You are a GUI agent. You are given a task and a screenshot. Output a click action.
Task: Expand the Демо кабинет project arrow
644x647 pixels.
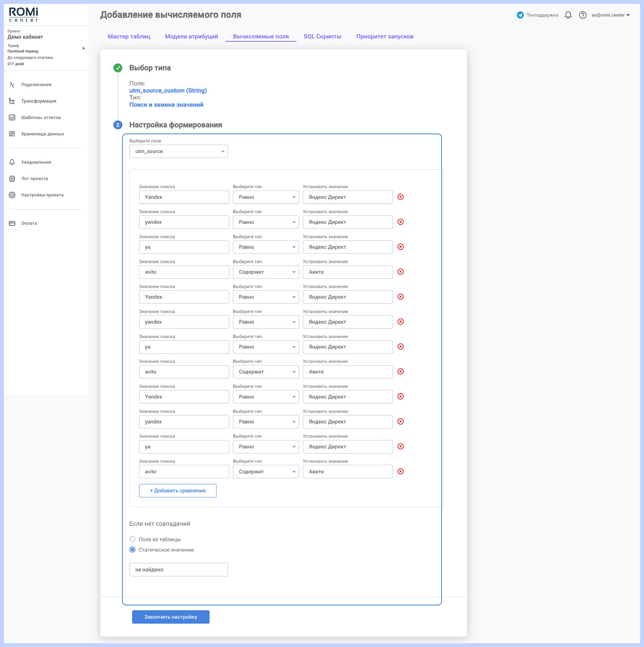[84, 48]
